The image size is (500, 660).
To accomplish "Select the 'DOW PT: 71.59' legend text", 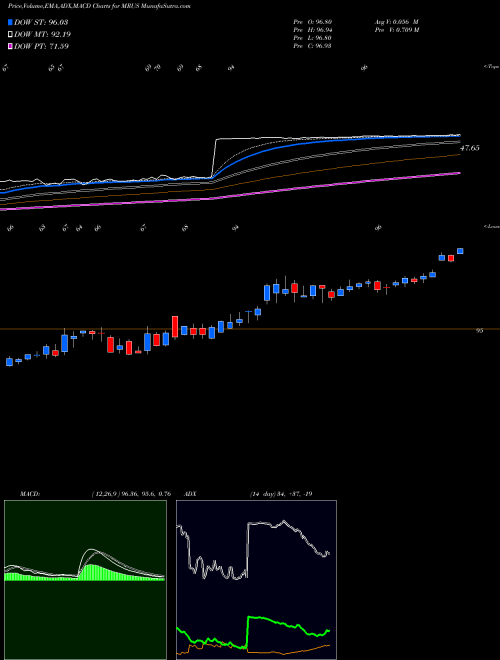I will click(x=41, y=46).
